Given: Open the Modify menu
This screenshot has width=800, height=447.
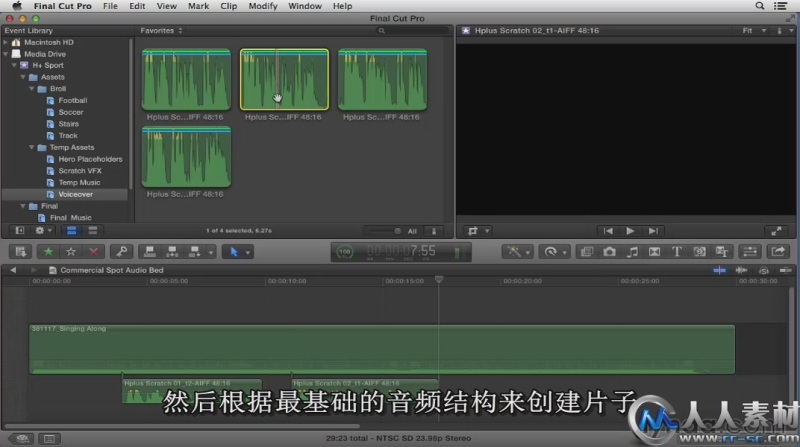Looking at the screenshot, I should (x=263, y=6).
